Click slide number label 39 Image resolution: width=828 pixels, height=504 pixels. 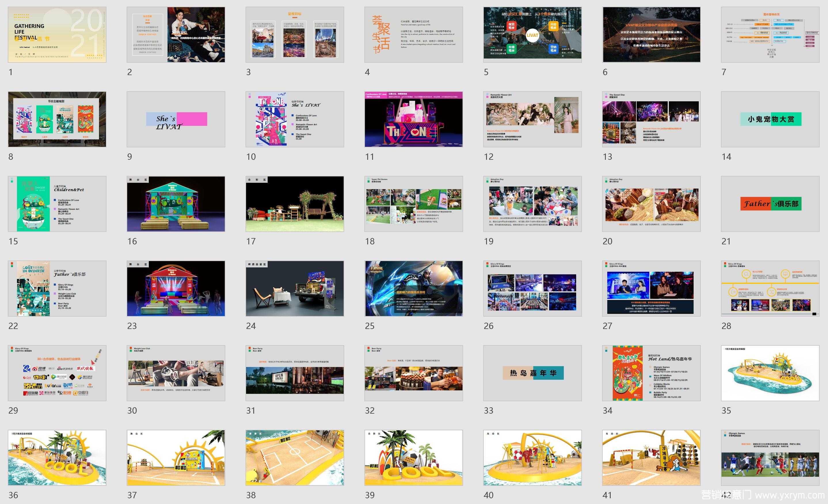click(x=370, y=496)
